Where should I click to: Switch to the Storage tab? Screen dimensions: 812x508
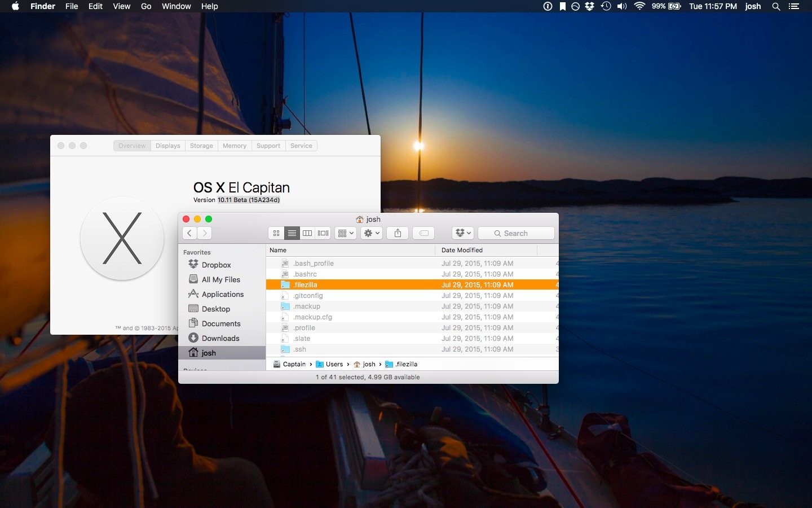pyautogui.click(x=201, y=146)
